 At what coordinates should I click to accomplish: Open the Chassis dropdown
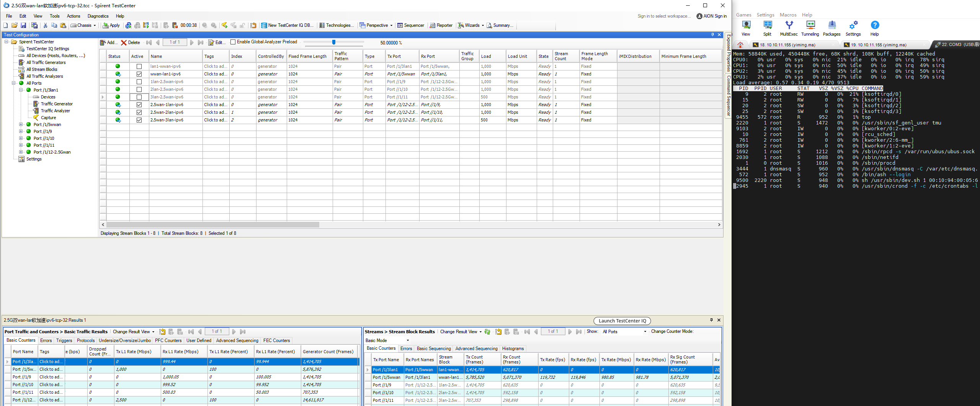(x=83, y=25)
